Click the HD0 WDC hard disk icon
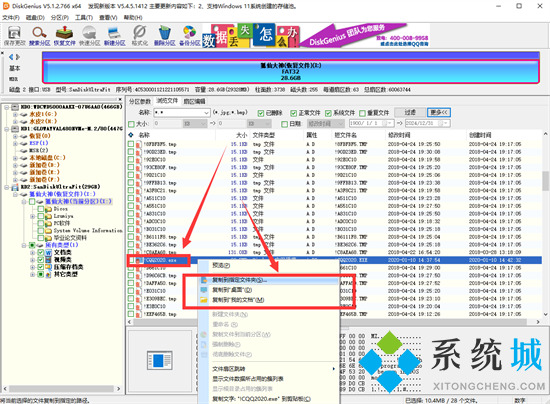Screen dimensions: 550x404 15,107
